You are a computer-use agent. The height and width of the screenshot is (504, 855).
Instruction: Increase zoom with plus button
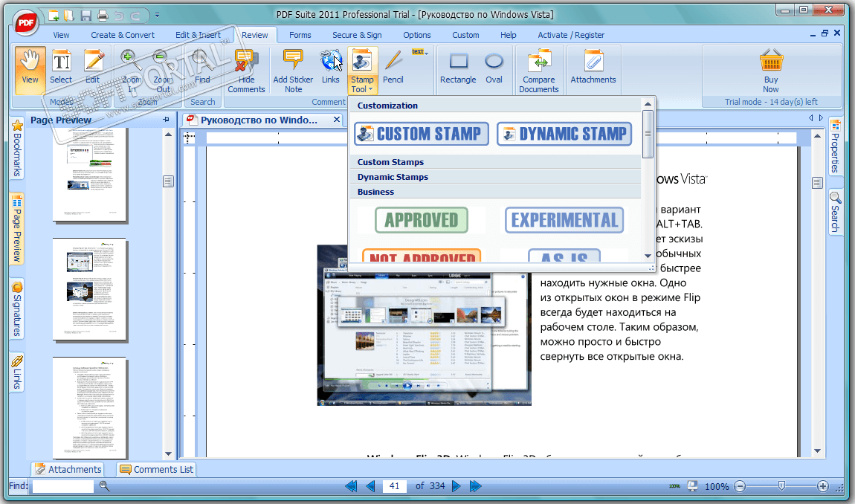click(823, 486)
